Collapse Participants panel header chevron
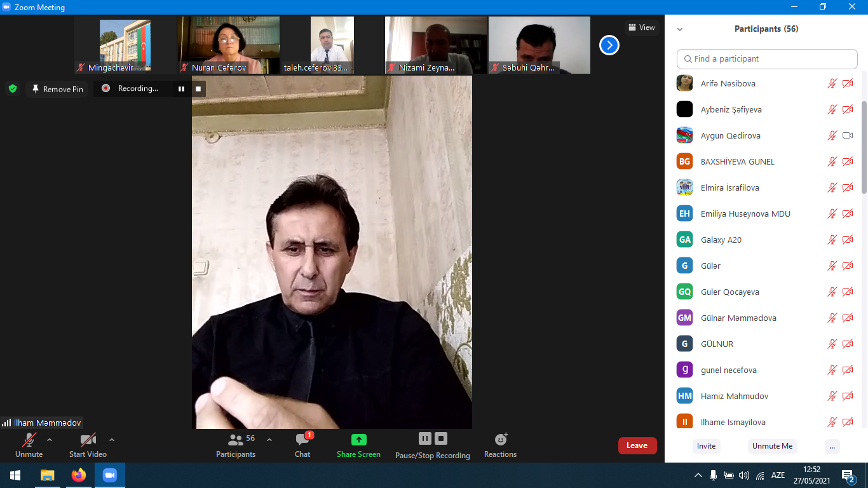 pos(680,29)
